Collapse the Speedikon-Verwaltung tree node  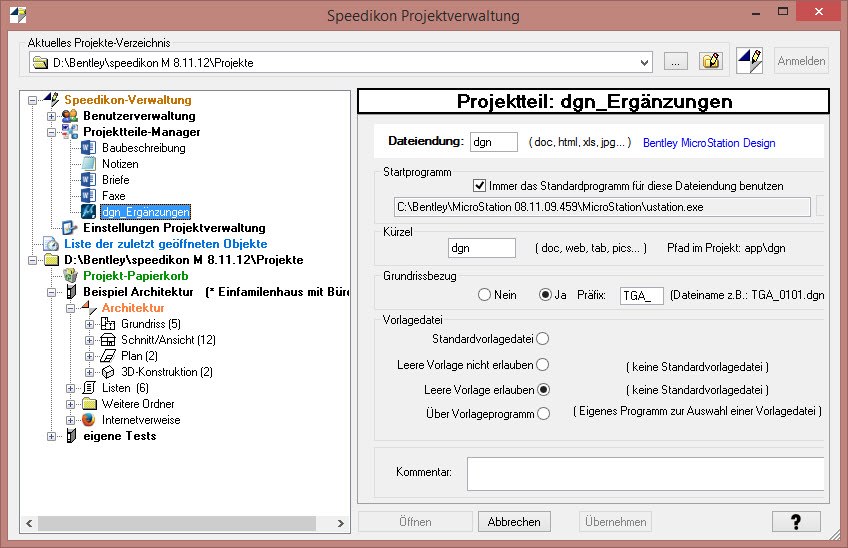32,100
